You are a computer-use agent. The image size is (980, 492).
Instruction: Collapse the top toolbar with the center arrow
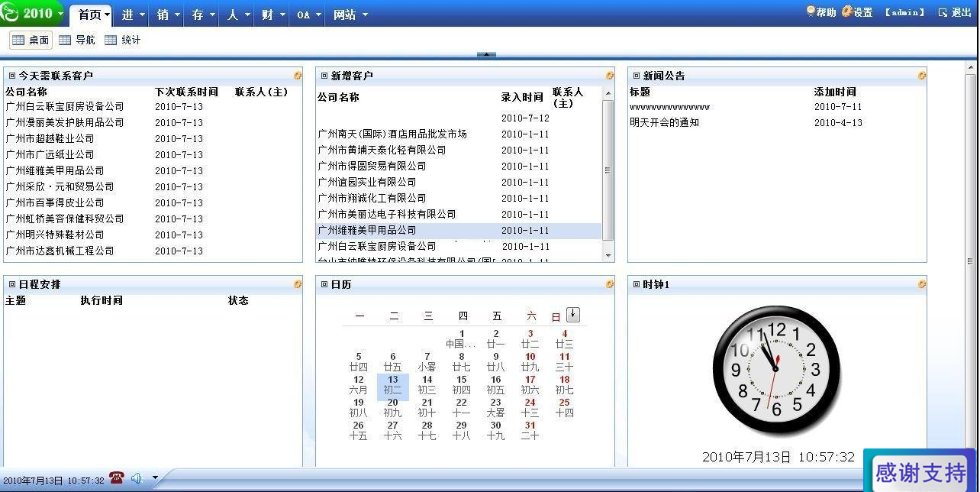coord(486,54)
